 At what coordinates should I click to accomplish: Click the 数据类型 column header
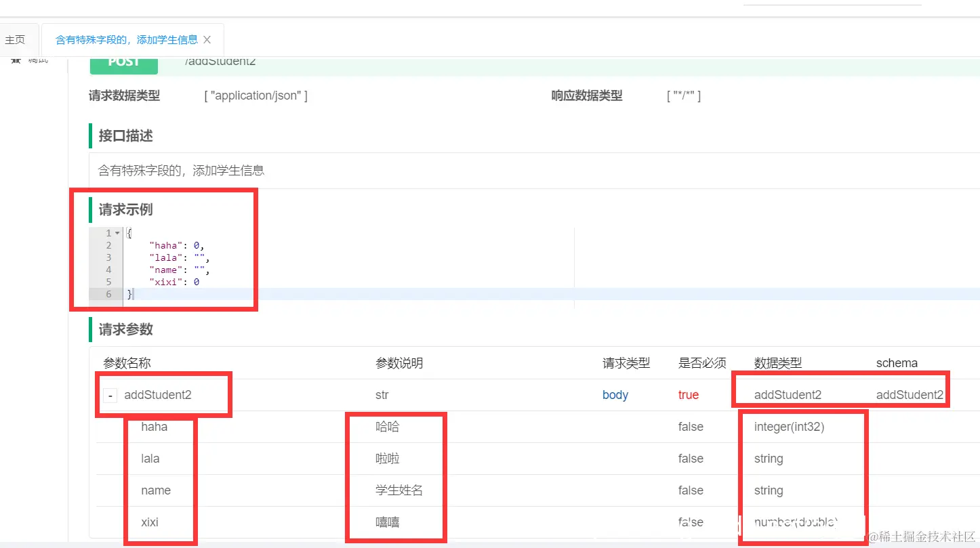778,364
